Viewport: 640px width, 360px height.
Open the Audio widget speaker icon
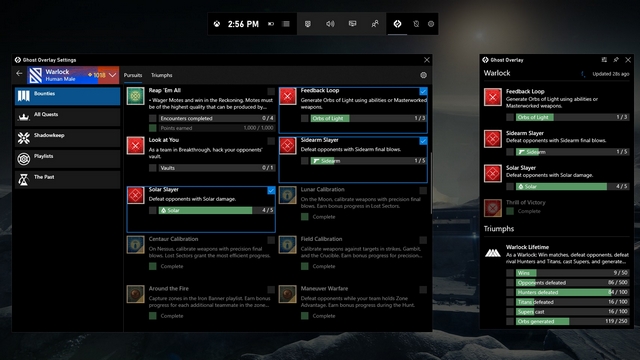click(x=330, y=24)
